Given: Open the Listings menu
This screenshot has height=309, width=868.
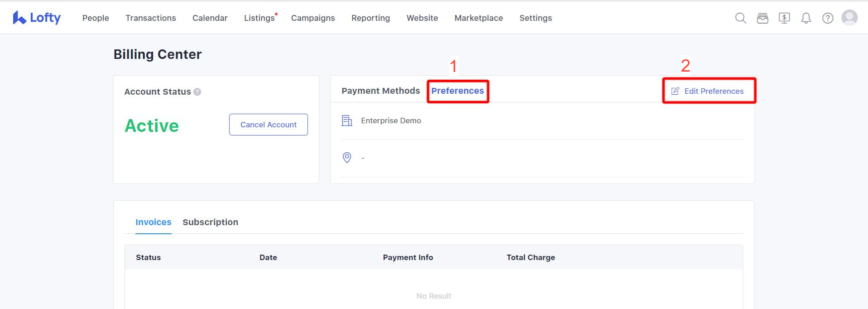Looking at the screenshot, I should click(259, 18).
